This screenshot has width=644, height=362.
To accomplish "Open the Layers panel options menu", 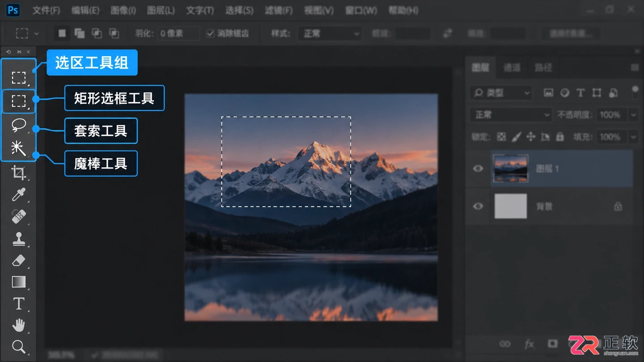I will click(x=634, y=67).
